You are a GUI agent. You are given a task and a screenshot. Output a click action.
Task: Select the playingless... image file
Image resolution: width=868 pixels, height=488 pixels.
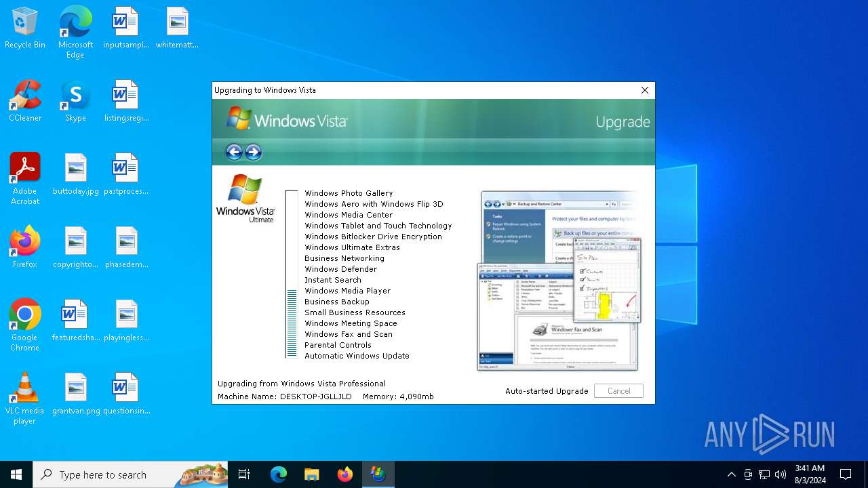point(127,321)
